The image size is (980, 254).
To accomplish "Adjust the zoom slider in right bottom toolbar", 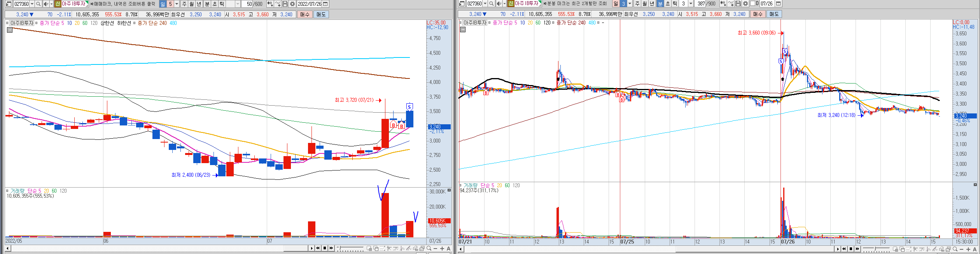I will pos(875,249).
